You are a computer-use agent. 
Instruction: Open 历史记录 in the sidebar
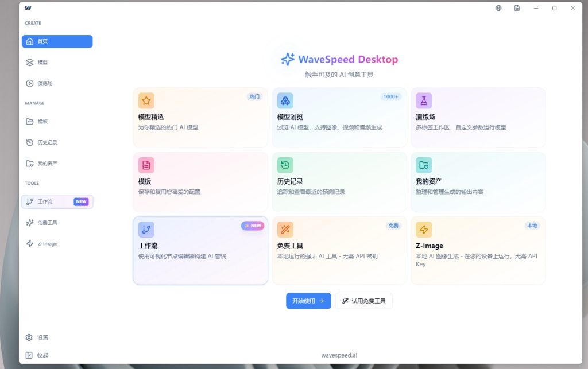click(x=57, y=142)
